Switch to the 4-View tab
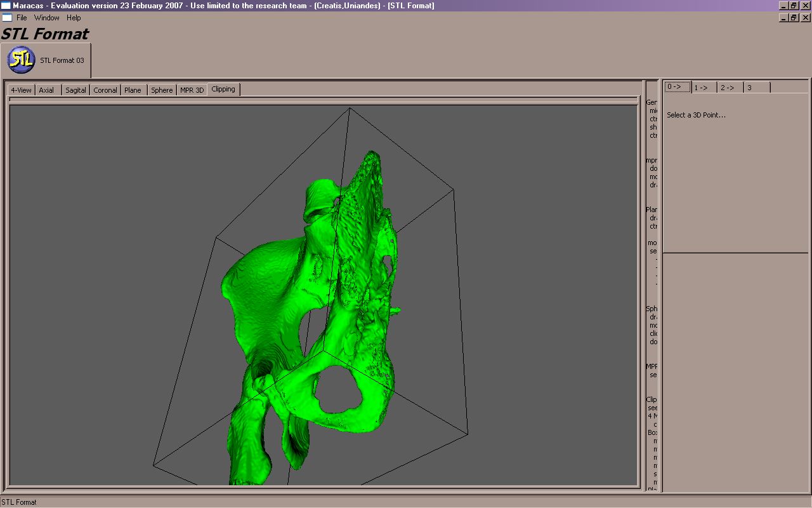The image size is (812, 508). click(21, 90)
